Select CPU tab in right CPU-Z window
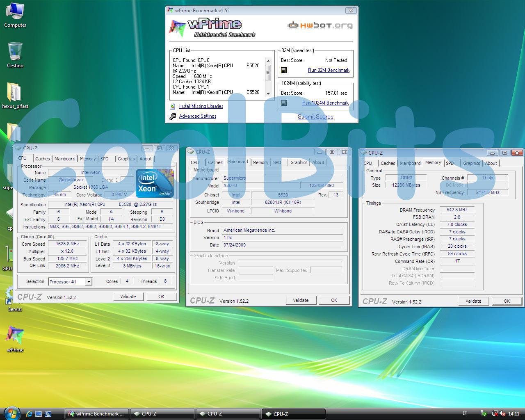The height and width of the screenshot is (420, 525). coord(367,163)
